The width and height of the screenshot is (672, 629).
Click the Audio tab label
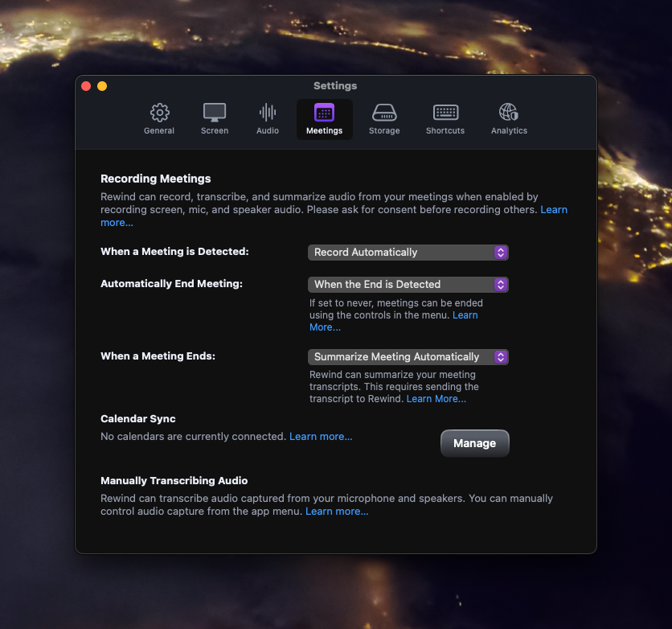[x=268, y=131]
